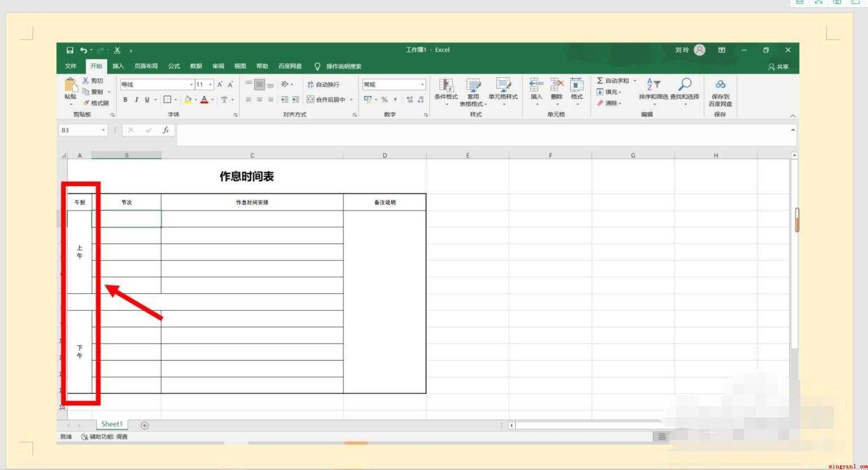Toggle Wrap Text (自动换行)
868x470 pixels.
tap(323, 85)
